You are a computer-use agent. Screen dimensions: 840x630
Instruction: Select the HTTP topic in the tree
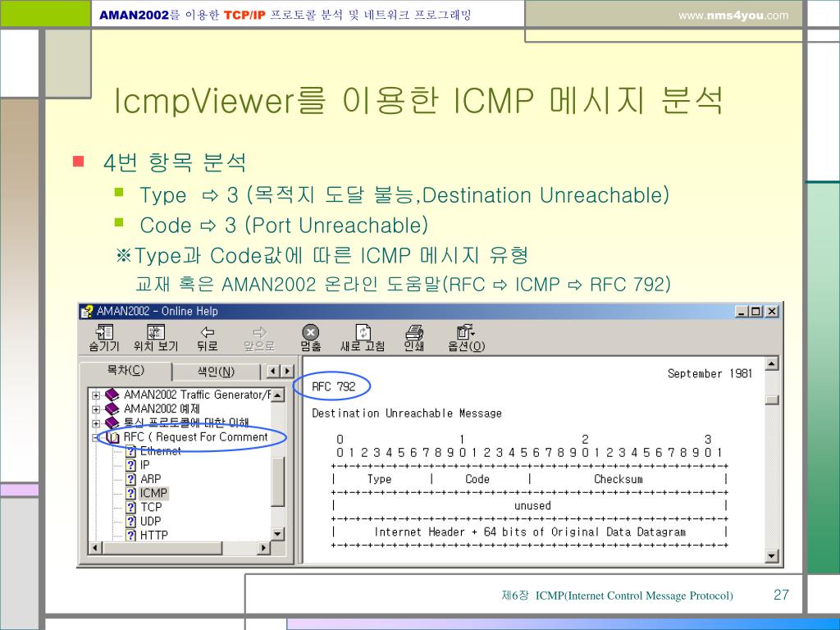[153, 535]
